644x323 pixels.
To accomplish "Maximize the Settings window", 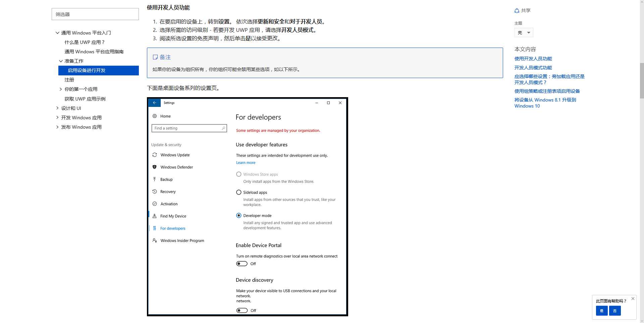I will click(x=328, y=103).
